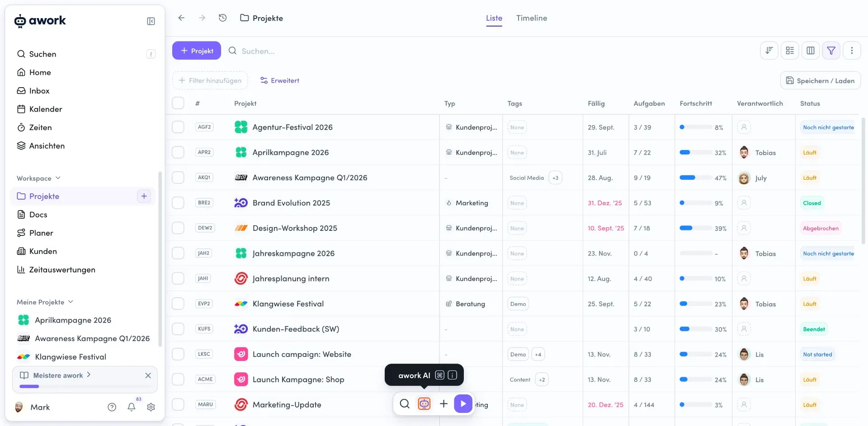Screen dimensions: 868x426
Task: Check the Aprilkampagne 2026 row checkbox
Action: (178, 152)
